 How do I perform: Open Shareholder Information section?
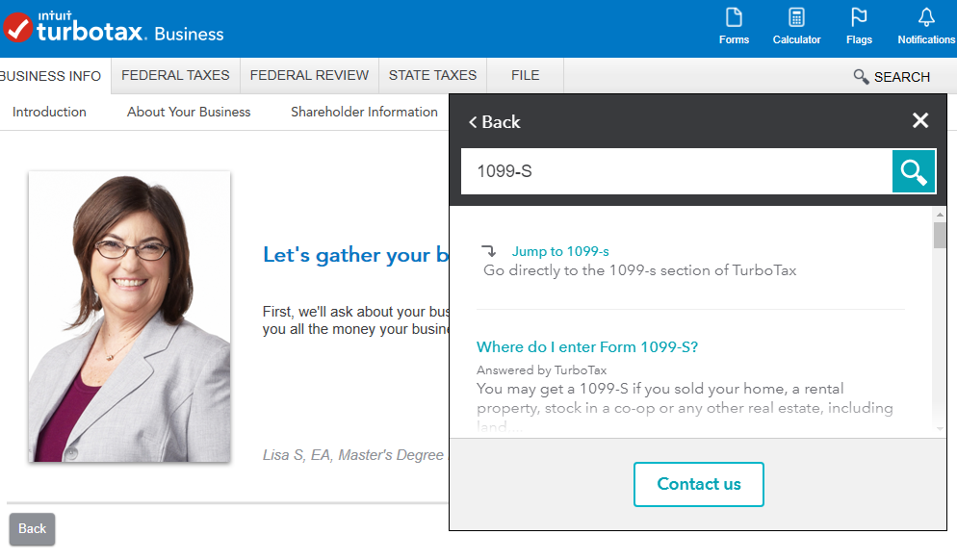[x=364, y=113]
